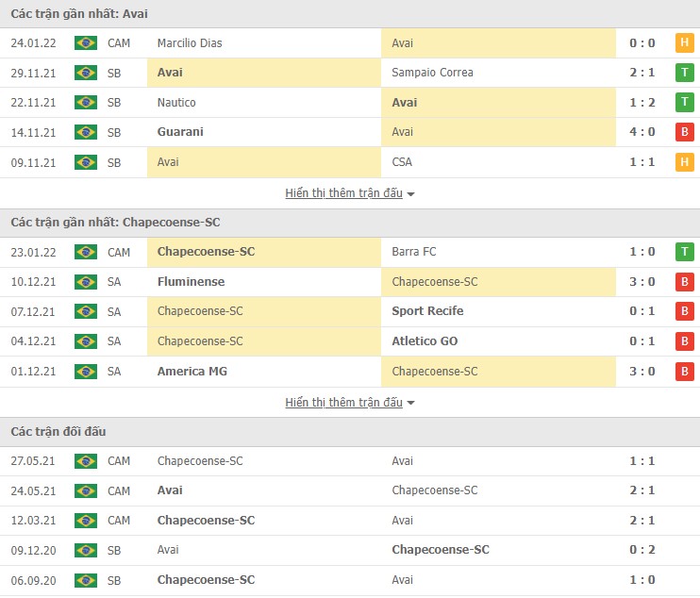
Task: Expand more Chapecoense-SC matches list
Action: pos(343,403)
